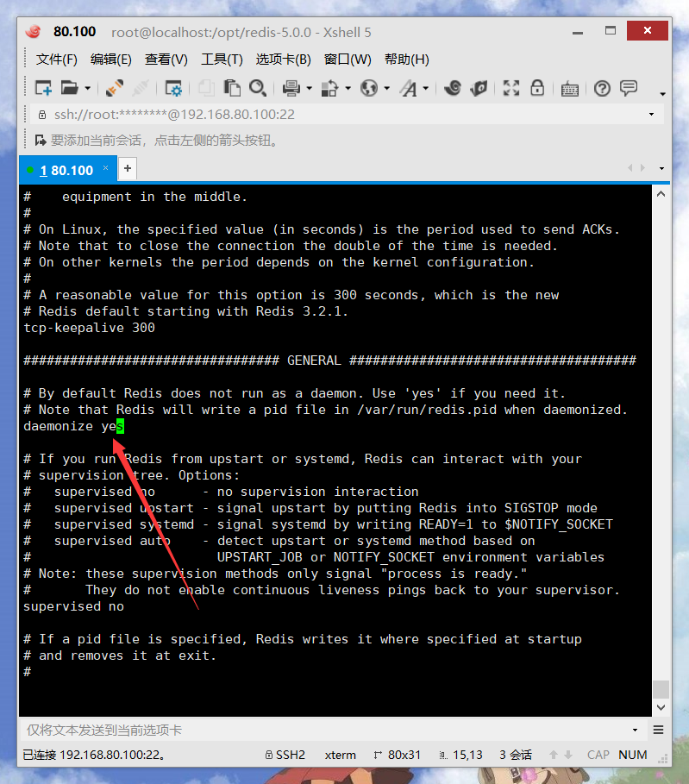The width and height of the screenshot is (689, 784).
Task: Click the color scheme layout icon
Action: pos(329,88)
